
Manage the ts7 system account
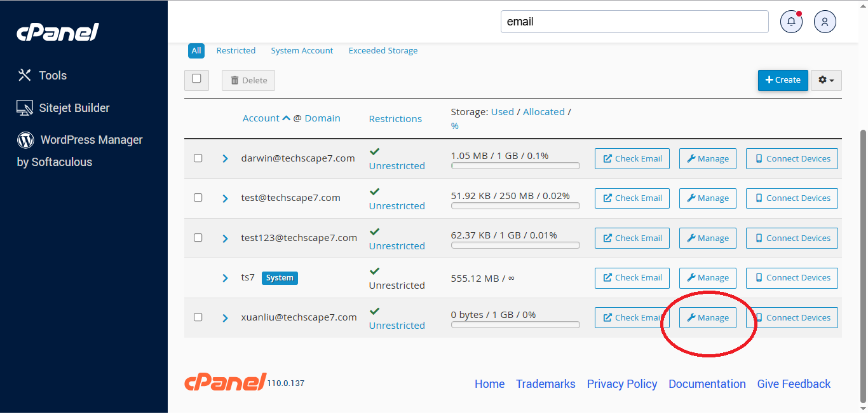pos(708,277)
